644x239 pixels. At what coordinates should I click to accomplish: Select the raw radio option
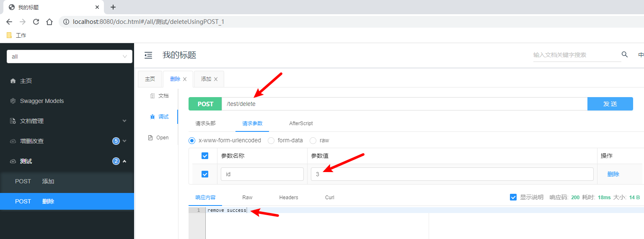(x=313, y=141)
